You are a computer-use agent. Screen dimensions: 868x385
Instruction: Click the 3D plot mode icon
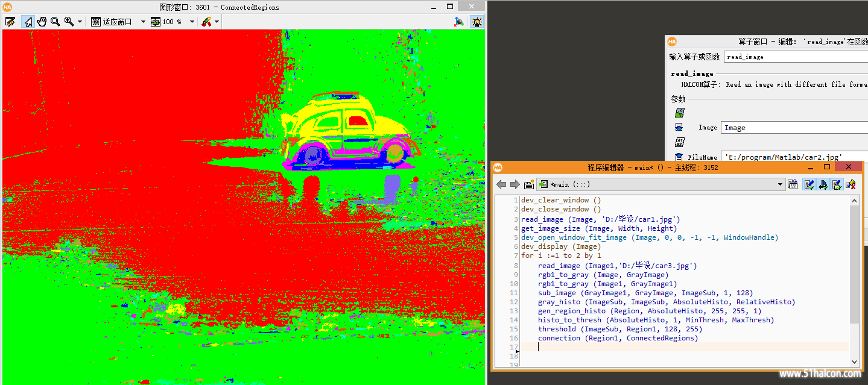pyautogui.click(x=460, y=22)
